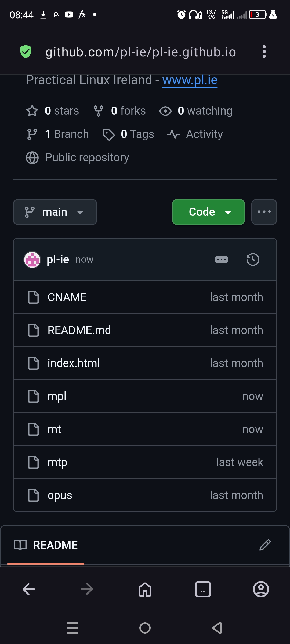Open commit history clock icon
The width and height of the screenshot is (290, 644).
[253, 259]
